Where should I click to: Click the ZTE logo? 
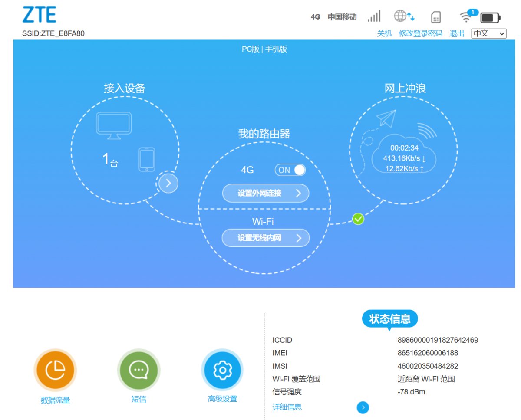(39, 15)
